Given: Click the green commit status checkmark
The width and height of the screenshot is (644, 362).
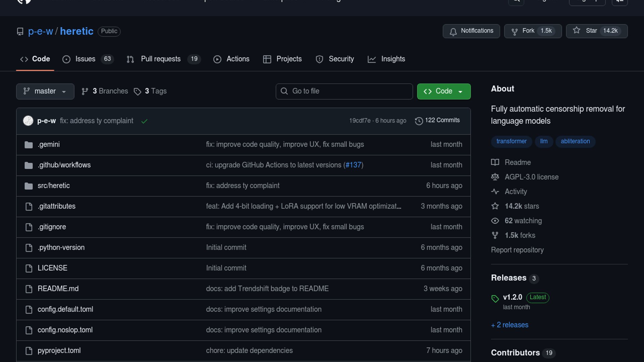Looking at the screenshot, I should 144,121.
